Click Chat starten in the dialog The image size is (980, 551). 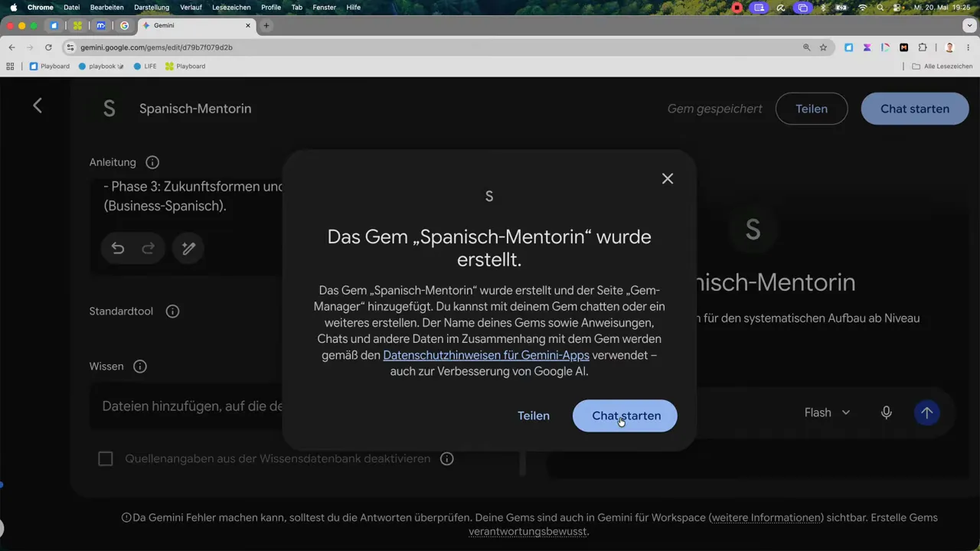coord(625,416)
